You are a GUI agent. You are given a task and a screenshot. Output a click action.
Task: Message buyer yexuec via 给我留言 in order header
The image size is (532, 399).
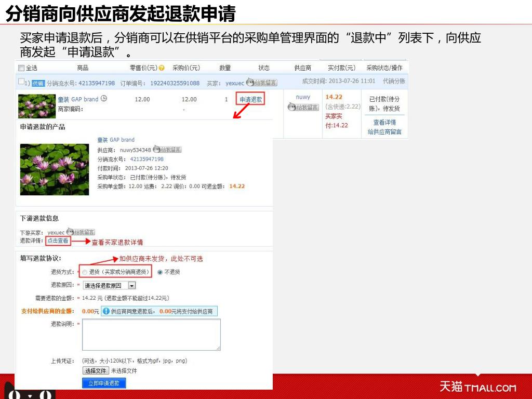click(x=262, y=83)
